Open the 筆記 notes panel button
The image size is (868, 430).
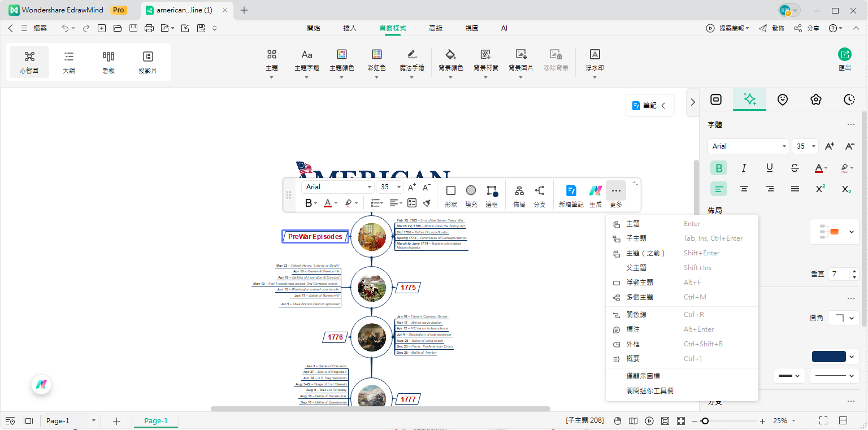coord(649,105)
